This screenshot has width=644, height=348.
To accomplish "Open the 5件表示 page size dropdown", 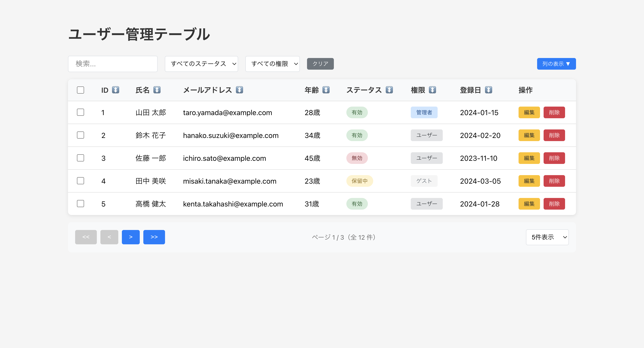I will (x=547, y=237).
